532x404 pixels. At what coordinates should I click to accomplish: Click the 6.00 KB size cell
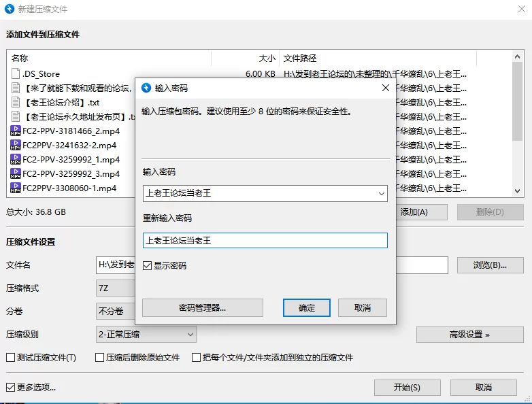[x=261, y=74]
